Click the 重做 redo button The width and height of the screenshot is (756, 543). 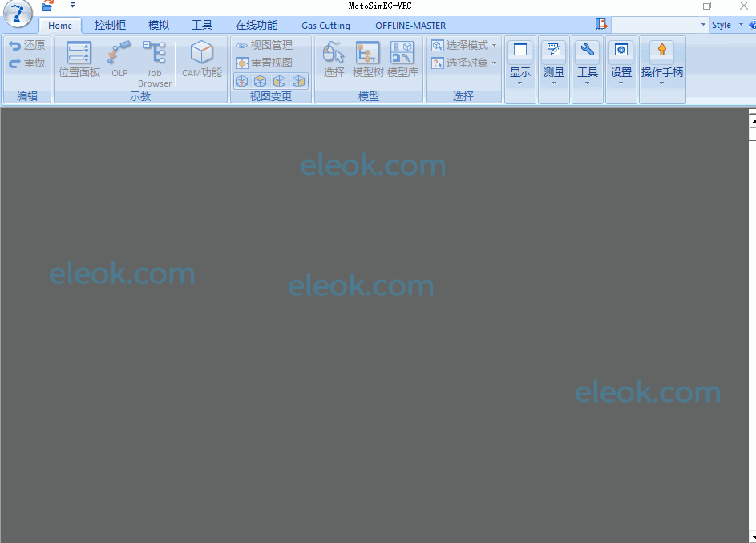27,63
